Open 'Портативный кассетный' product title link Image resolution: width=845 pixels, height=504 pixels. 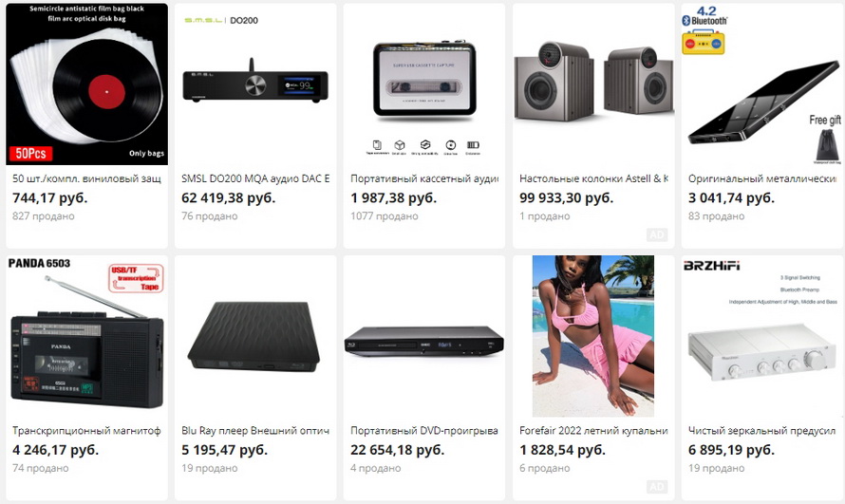[424, 178]
